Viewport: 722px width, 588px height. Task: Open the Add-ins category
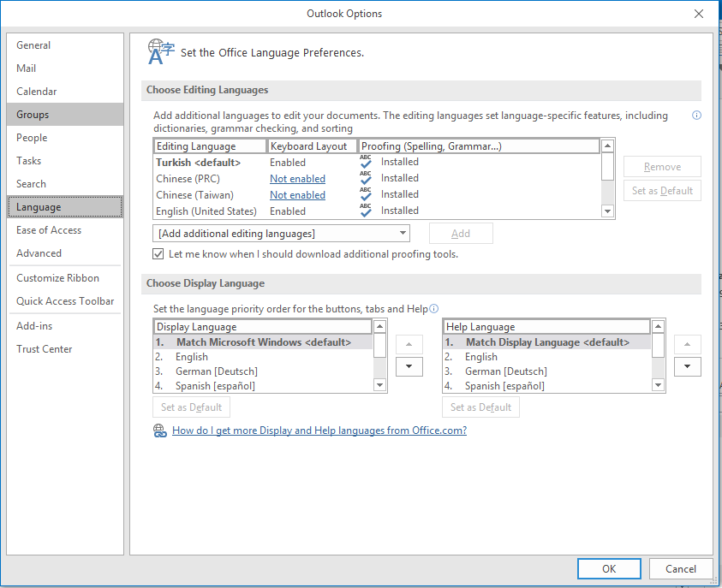coord(65,326)
